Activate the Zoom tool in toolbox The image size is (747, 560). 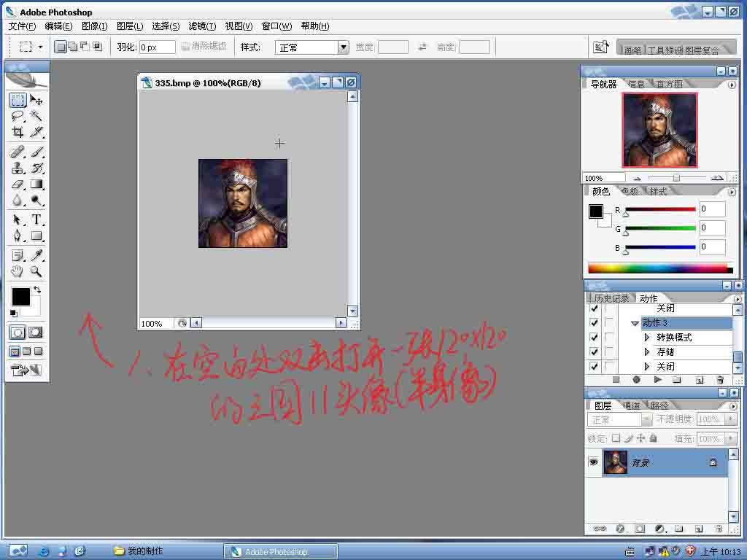(36, 271)
